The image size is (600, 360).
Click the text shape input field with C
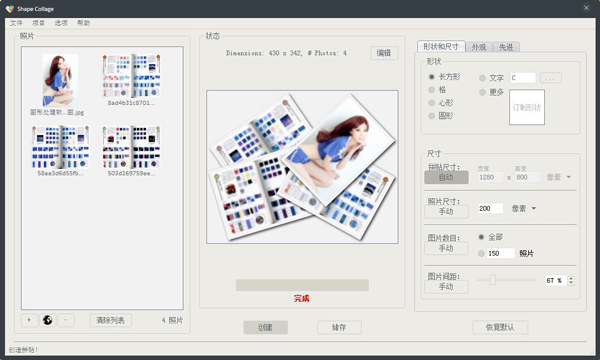[x=523, y=78]
